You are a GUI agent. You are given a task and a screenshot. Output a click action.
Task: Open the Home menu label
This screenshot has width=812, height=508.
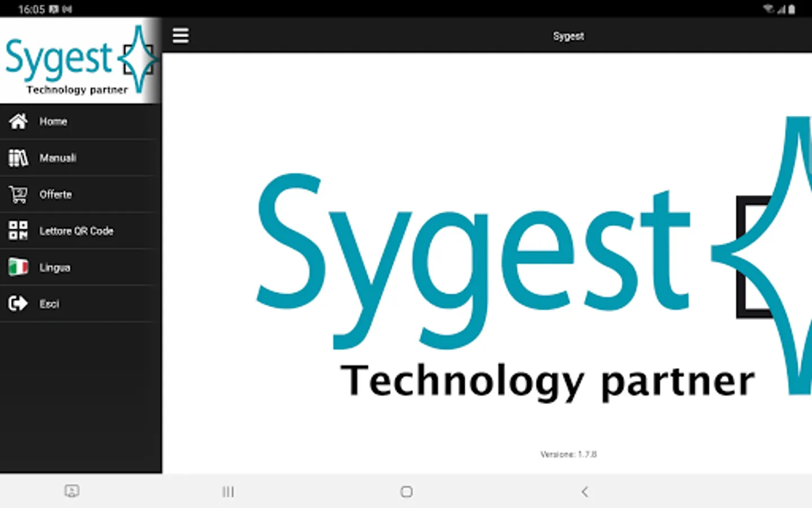53,121
